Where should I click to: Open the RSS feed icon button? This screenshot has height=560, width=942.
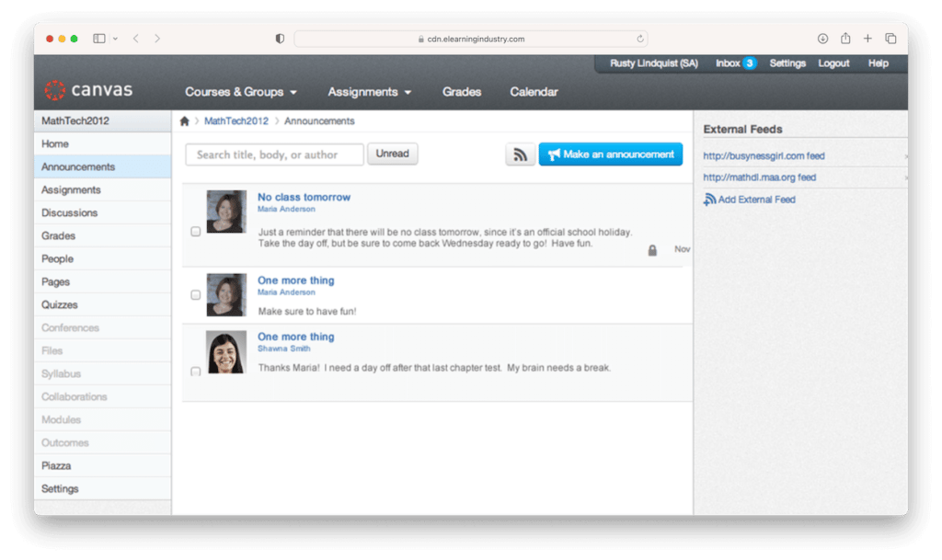[521, 154]
